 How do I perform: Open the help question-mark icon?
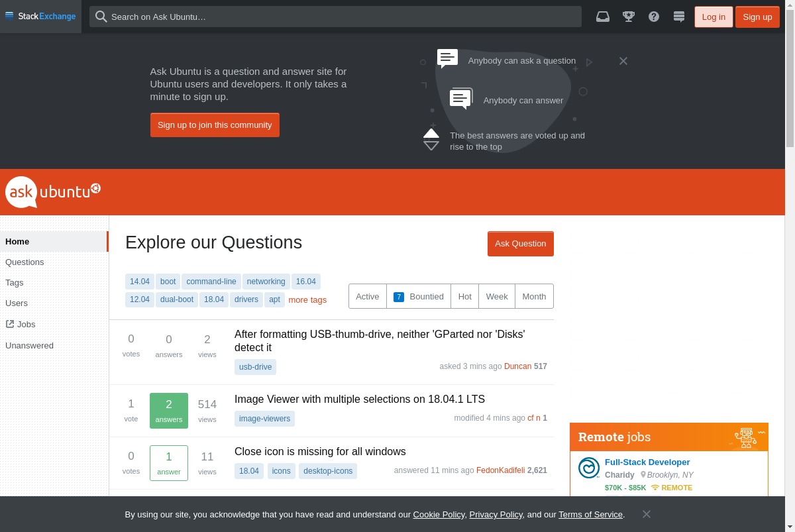654,17
